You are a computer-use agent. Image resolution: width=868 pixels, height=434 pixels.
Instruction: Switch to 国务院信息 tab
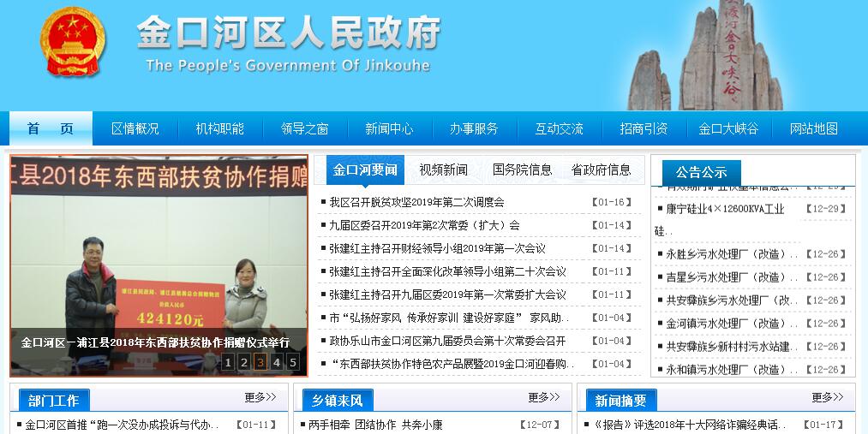point(522,169)
